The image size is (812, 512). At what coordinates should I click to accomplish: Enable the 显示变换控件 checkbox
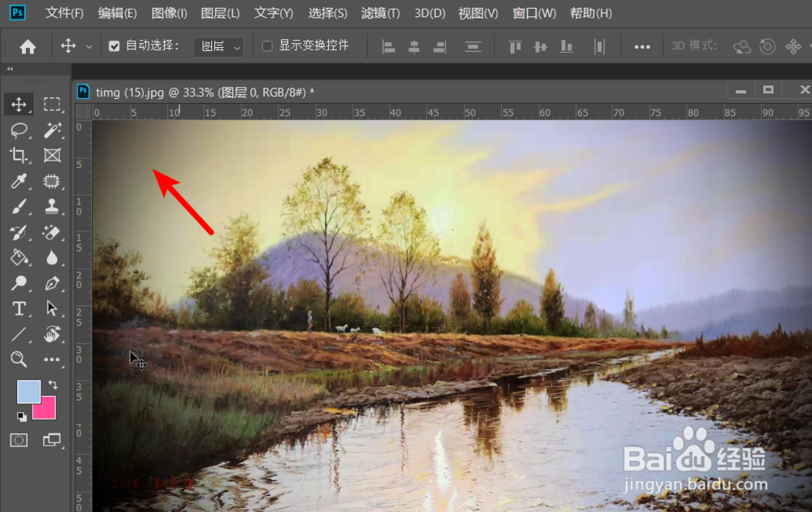[x=267, y=46]
